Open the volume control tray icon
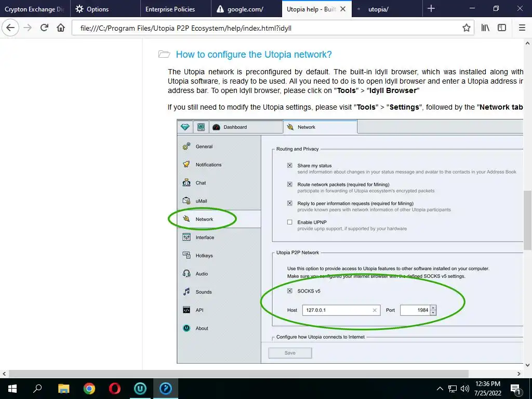This screenshot has height=399, width=532. 465,389
